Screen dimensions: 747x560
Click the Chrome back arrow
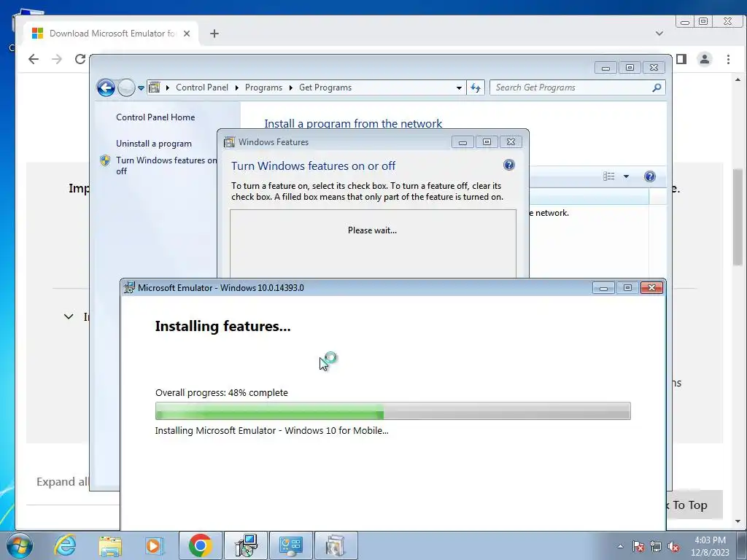[x=34, y=59]
